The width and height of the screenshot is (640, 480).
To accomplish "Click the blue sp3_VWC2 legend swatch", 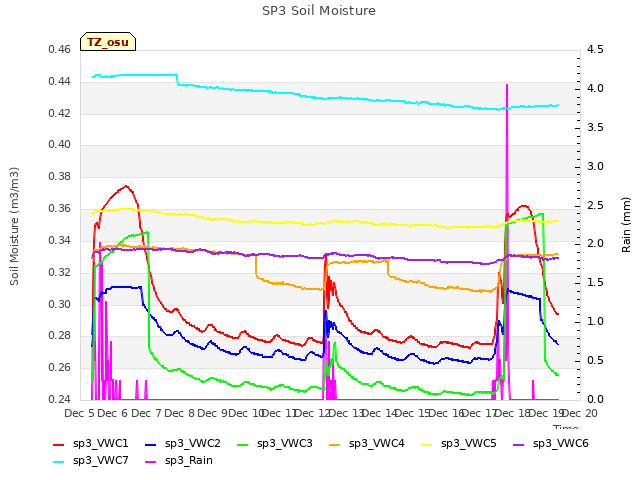I will 151,444.
